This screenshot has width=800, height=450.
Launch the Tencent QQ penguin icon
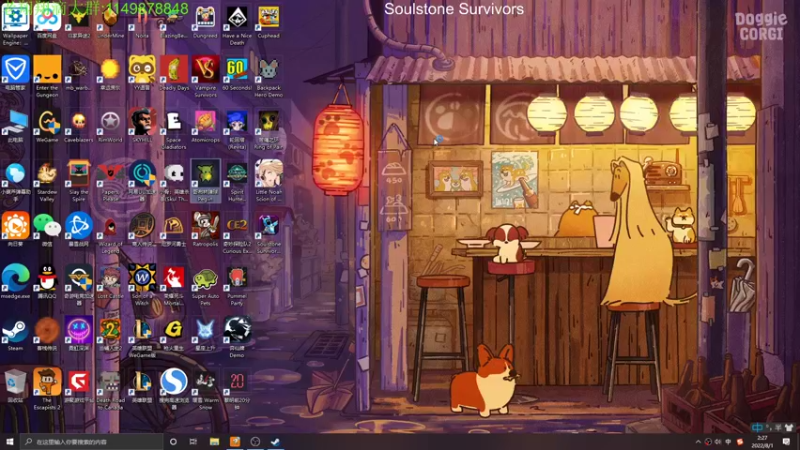pyautogui.click(x=47, y=282)
